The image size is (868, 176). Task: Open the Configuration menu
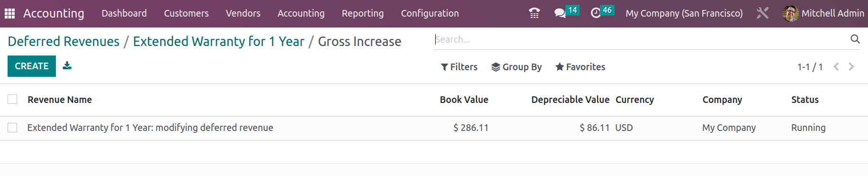pyautogui.click(x=430, y=13)
